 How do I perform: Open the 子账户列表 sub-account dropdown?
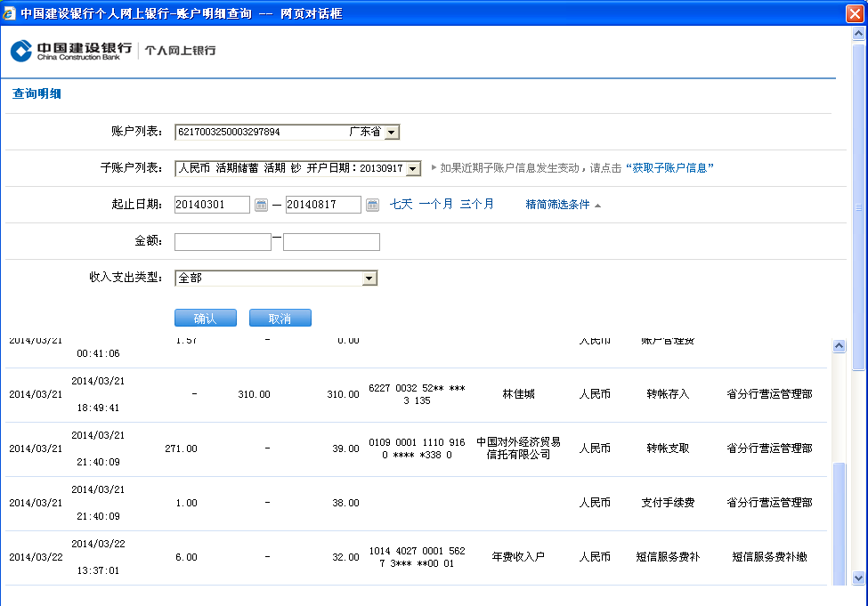point(413,168)
